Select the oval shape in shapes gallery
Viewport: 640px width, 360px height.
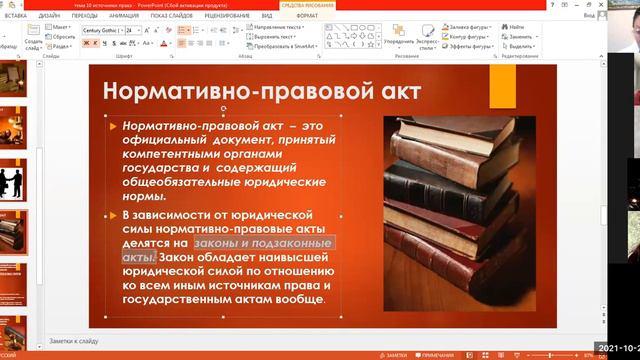coord(362,28)
